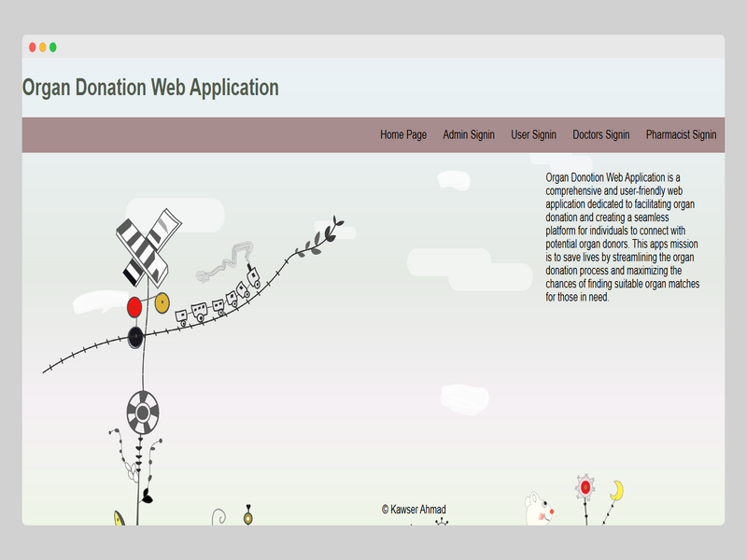Click the red window close dot
Viewport: 747px width, 560px height.
click(x=33, y=48)
